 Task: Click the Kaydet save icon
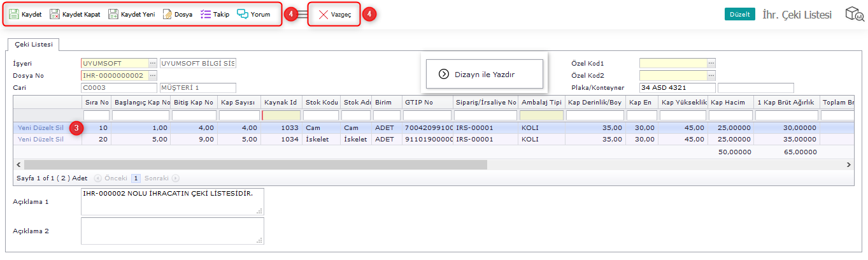point(14,14)
